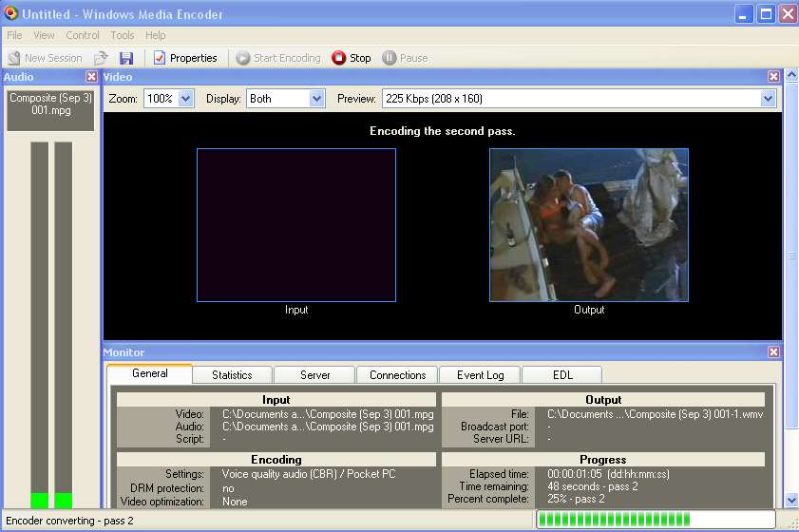Close the Audio panel
799x532 pixels.
pos(91,76)
